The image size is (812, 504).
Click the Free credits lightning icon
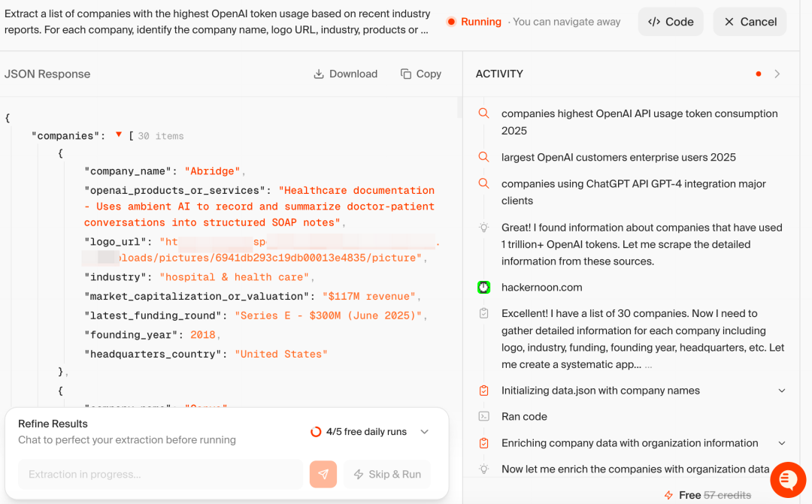pyautogui.click(x=668, y=495)
